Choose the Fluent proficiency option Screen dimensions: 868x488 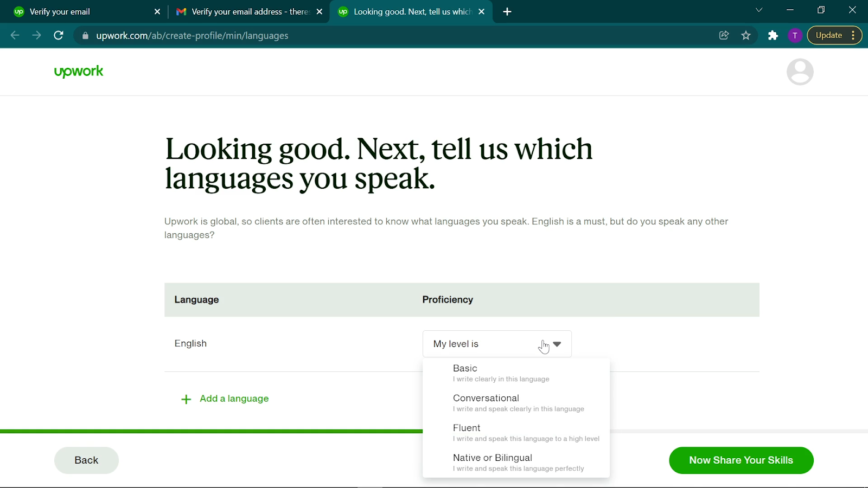coord(516,433)
